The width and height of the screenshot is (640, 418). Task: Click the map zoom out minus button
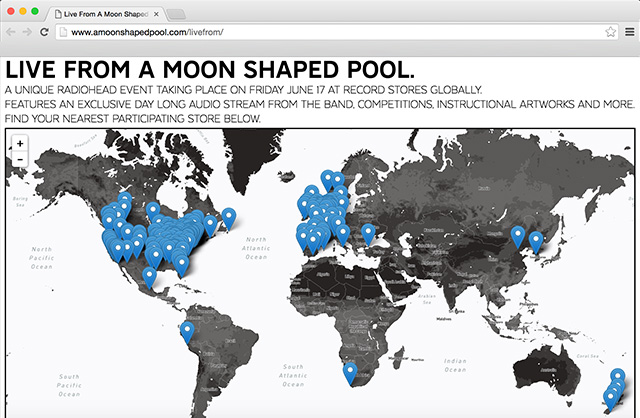[x=20, y=159]
